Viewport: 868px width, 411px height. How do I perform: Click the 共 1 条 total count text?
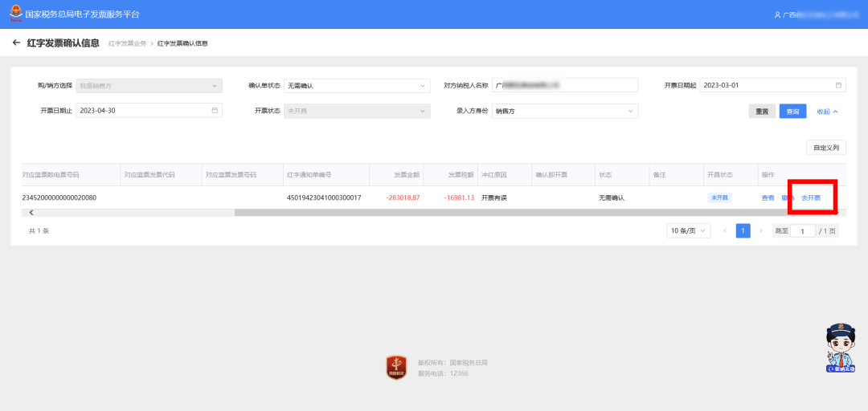click(x=39, y=230)
